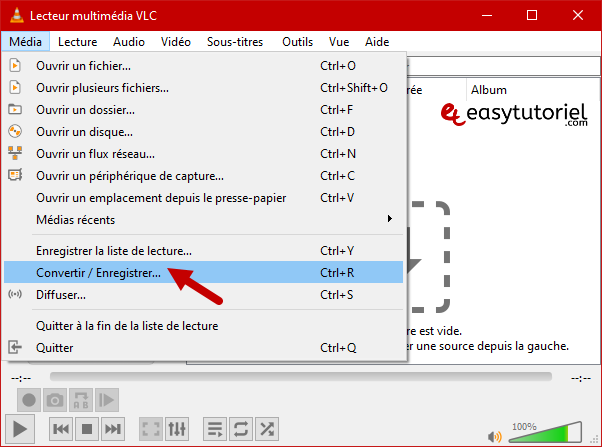Screen dimensions: 602x447
Task: Click the remaining time label right of seek bar
Action: coord(581,378)
